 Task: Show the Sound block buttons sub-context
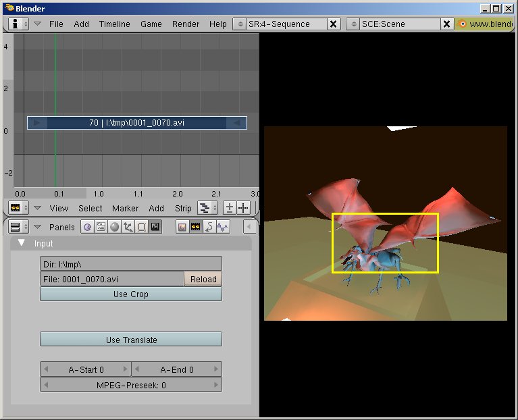223,227
